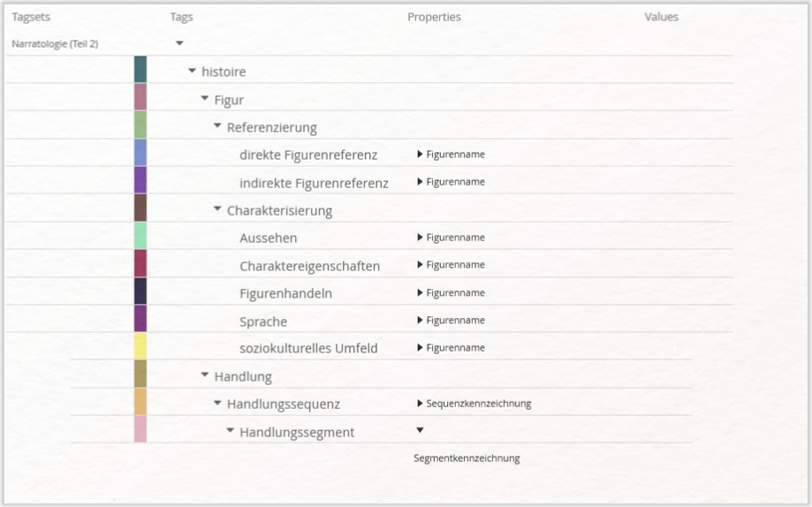The height and width of the screenshot is (507, 812).
Task: Collapse the Figur tag node
Action: [205, 98]
